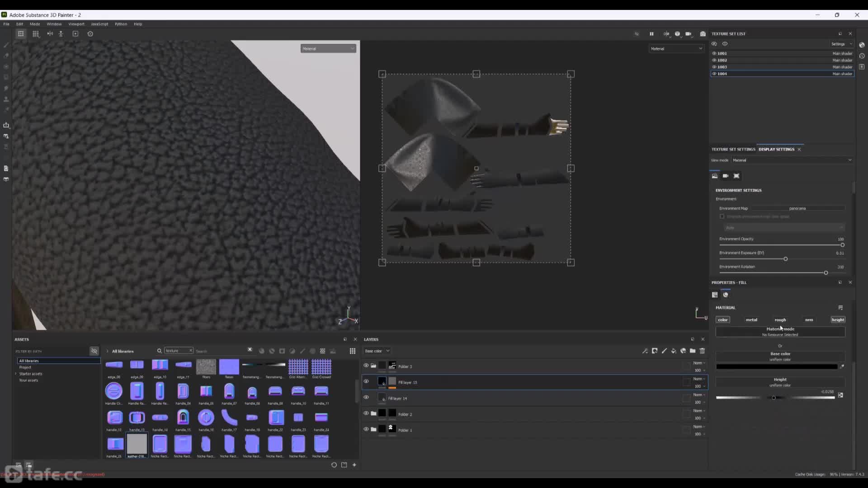Open the Viewport menu
The width and height of the screenshot is (868, 488).
click(76, 24)
